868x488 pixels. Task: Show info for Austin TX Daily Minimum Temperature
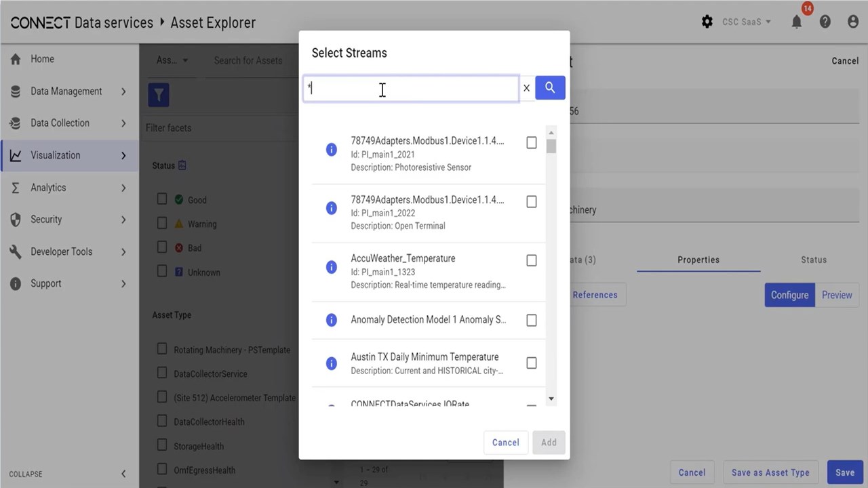[x=332, y=363]
